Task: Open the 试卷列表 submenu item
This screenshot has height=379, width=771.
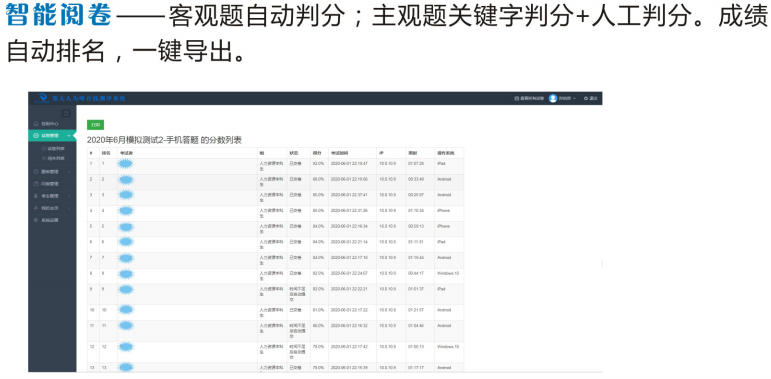Action: coord(53,148)
